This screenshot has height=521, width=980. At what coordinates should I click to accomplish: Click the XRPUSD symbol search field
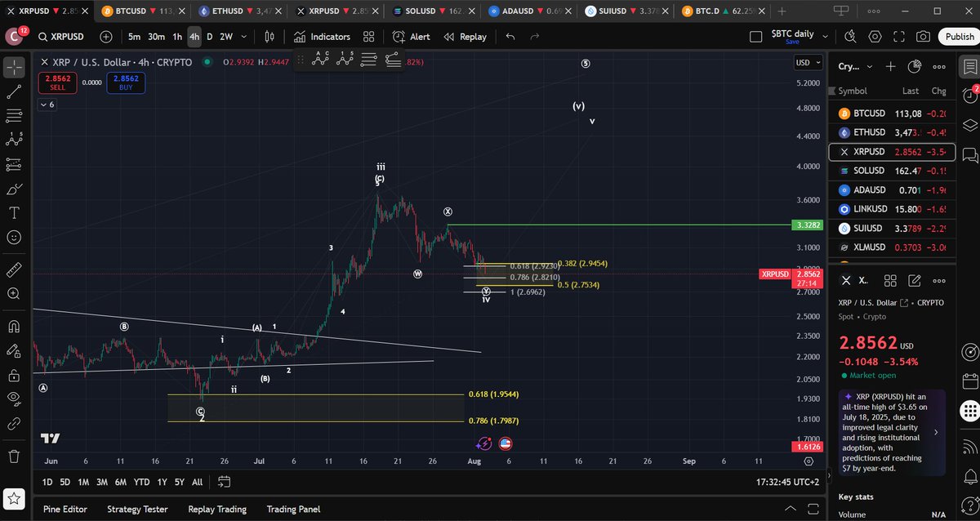pyautogui.click(x=62, y=37)
